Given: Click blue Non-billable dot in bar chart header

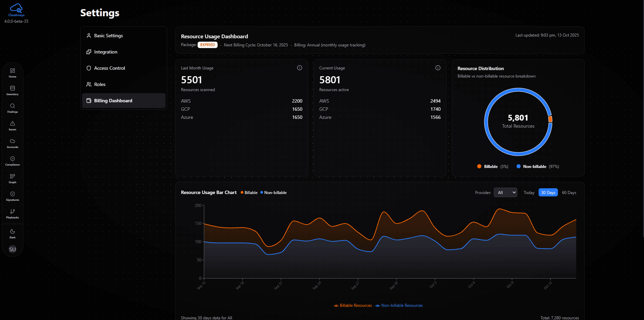Looking at the screenshot, I should point(262,192).
